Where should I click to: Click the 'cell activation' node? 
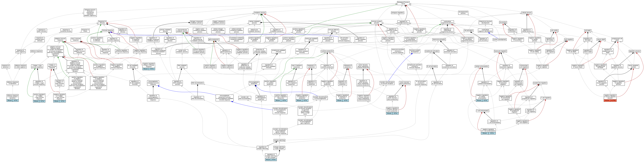click(x=469, y=31)
